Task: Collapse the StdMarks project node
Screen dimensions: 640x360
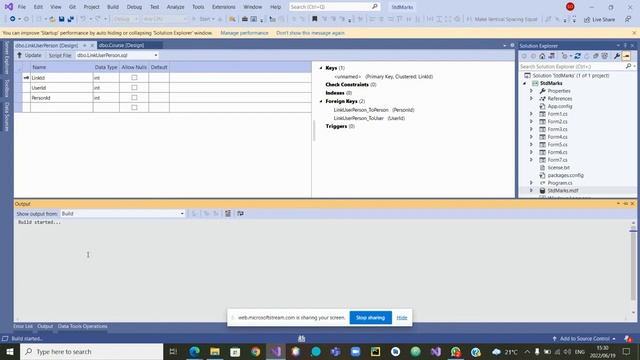Action: pos(525,83)
